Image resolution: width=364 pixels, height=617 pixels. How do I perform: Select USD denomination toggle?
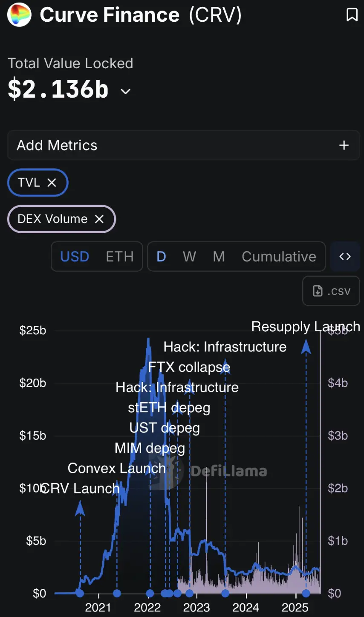pos(75,256)
